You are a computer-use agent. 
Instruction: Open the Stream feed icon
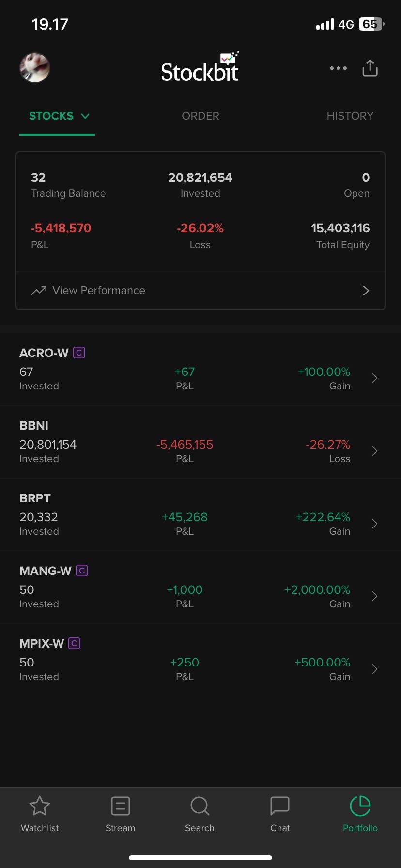[x=120, y=806]
